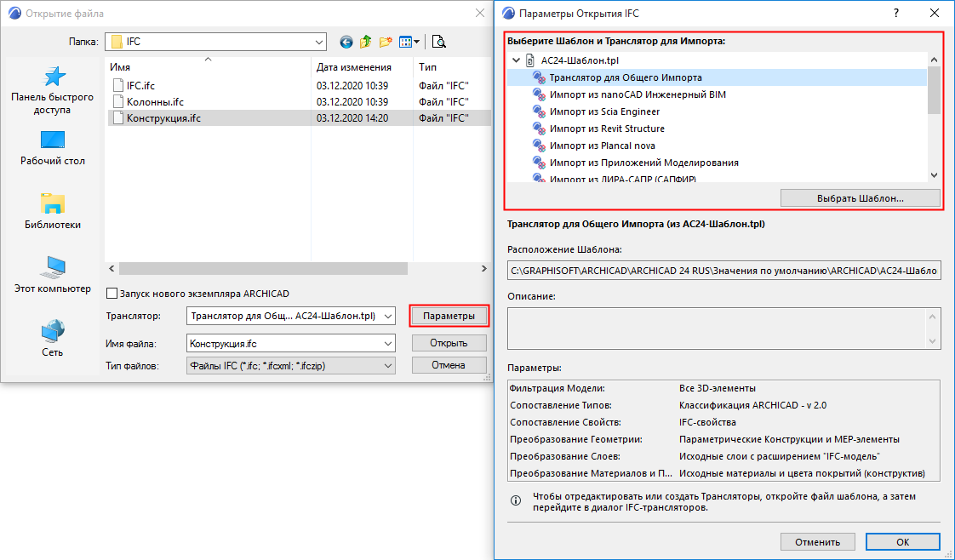Screen dimensions: 955x560
Task: Select the IFC.ifc file name
Action: click(140, 86)
